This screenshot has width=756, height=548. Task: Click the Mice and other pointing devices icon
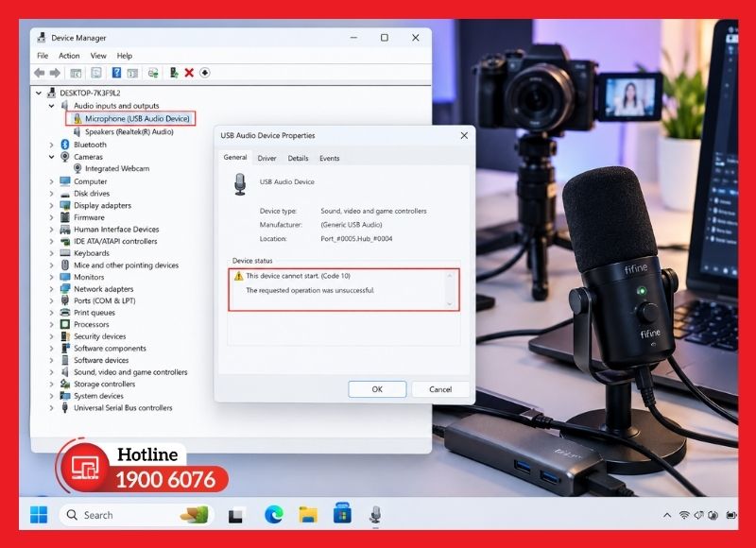pos(65,265)
